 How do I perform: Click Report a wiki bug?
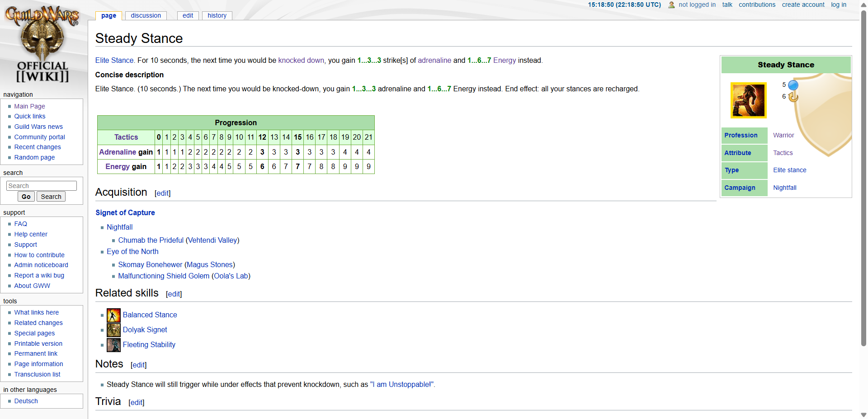39,275
